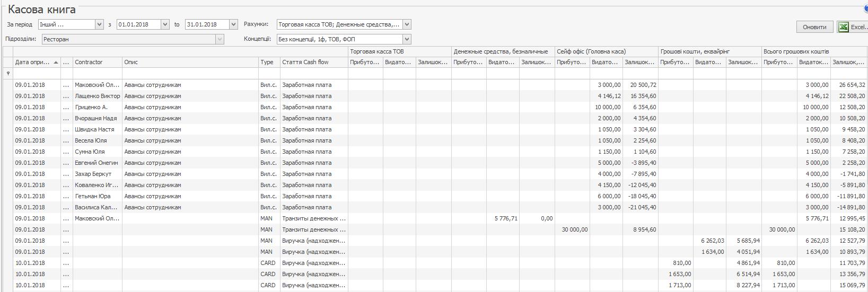Expand the start date 01.01.2018 picker
This screenshot has width=868, height=292.
coord(165,24)
